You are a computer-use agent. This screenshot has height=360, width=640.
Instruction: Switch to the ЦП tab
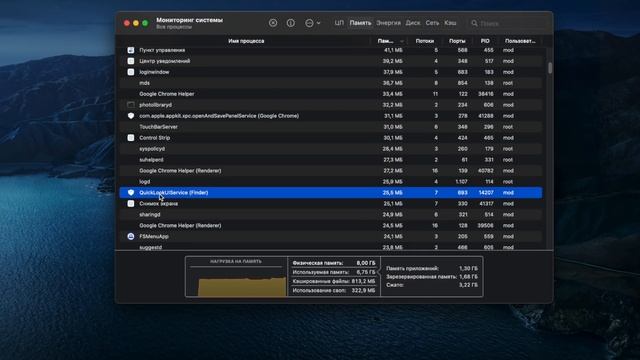pyautogui.click(x=339, y=23)
